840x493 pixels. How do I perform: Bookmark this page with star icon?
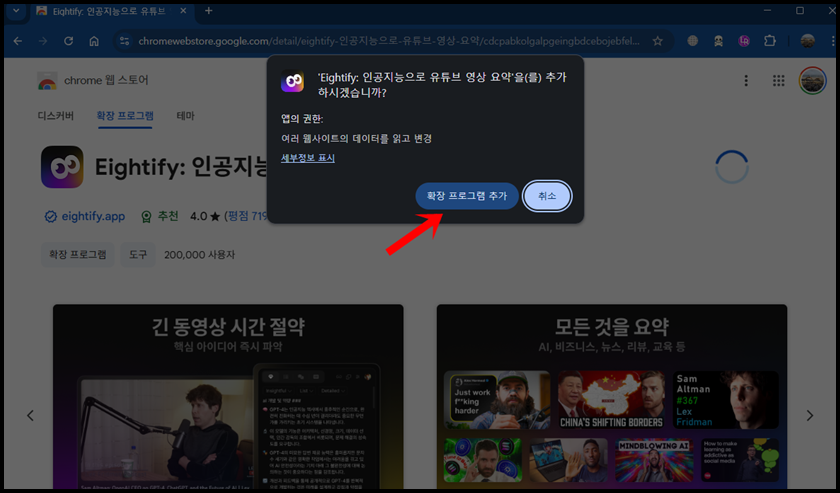[658, 41]
